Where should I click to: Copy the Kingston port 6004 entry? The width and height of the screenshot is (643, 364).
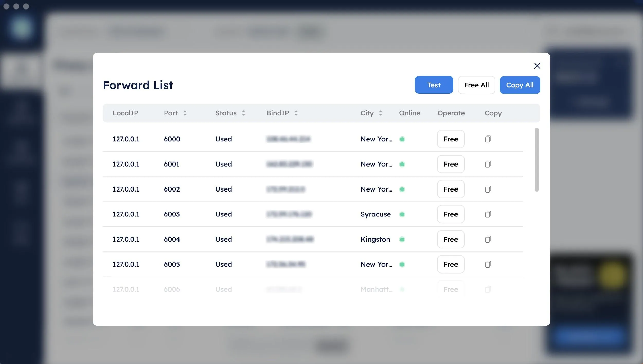click(x=488, y=239)
